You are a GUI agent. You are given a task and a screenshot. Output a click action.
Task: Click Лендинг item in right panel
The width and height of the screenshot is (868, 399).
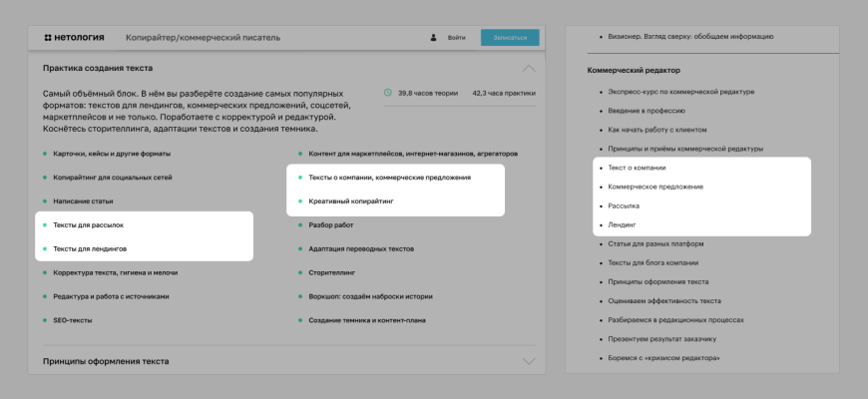tap(622, 225)
